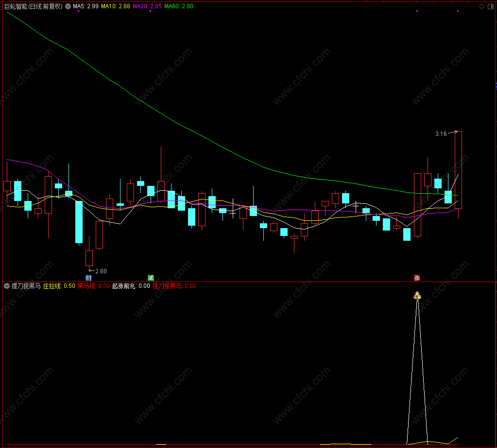Click the 起涨前兆: 0.00 indicator value
The height and width of the screenshot is (448, 497).
131,286
